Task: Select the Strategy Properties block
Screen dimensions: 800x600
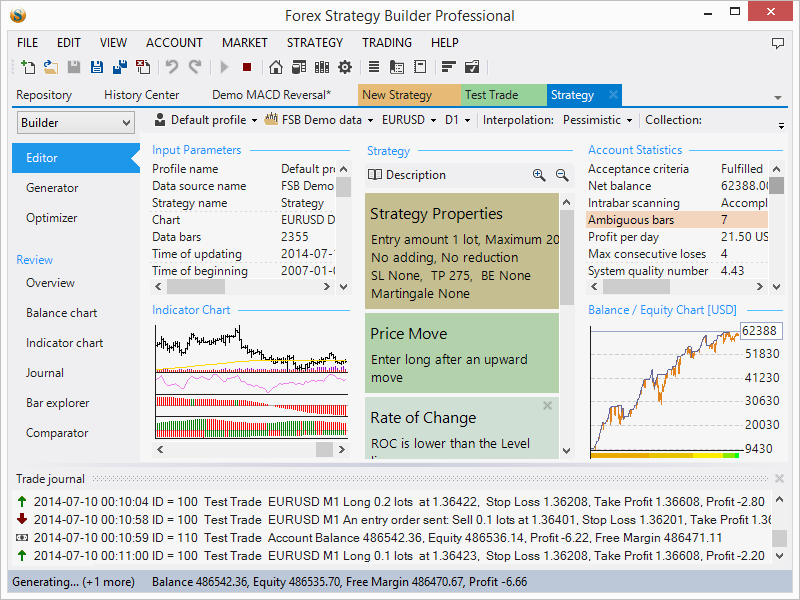Action: tap(461, 250)
